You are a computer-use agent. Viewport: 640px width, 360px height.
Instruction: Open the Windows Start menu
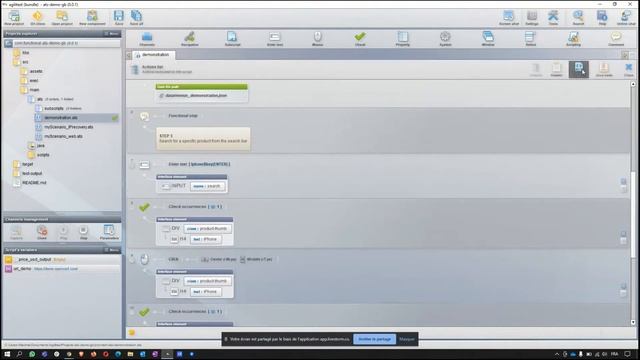click(7, 354)
